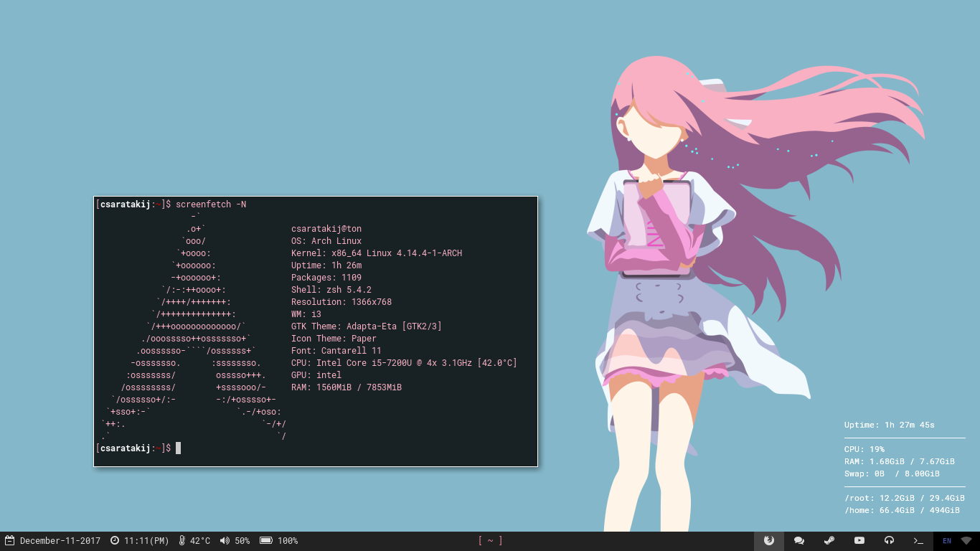The image size is (980, 551).
Task: Click the 50% volume level text
Action: [x=242, y=541]
